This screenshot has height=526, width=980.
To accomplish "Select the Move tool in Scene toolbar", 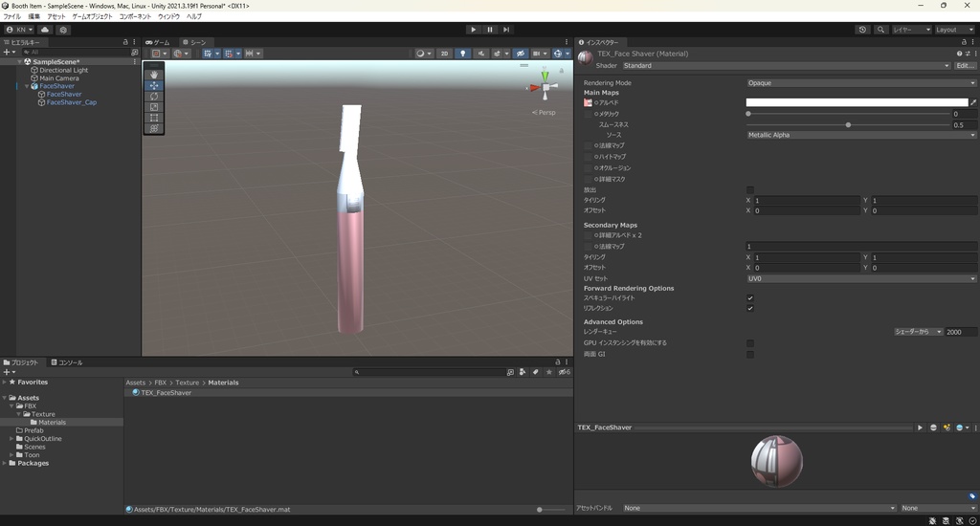I will coord(154,85).
